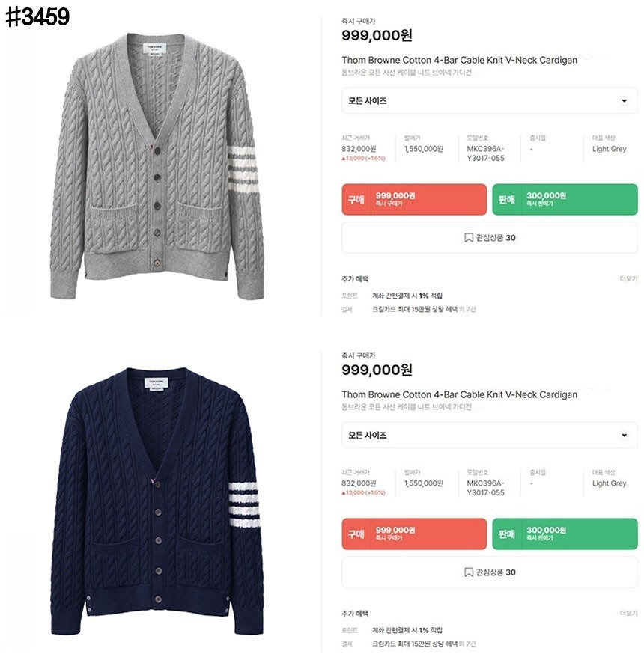Select the grey cardigan product image
Viewport: 644px width, 669px height.
coord(157,166)
